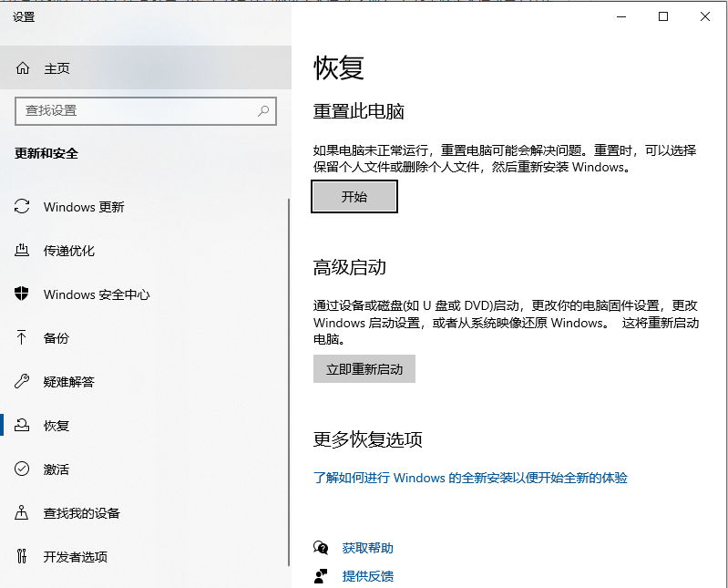The width and height of the screenshot is (728, 588).
Task: Click the Windows 安全中心 shield icon
Action: [x=23, y=294]
